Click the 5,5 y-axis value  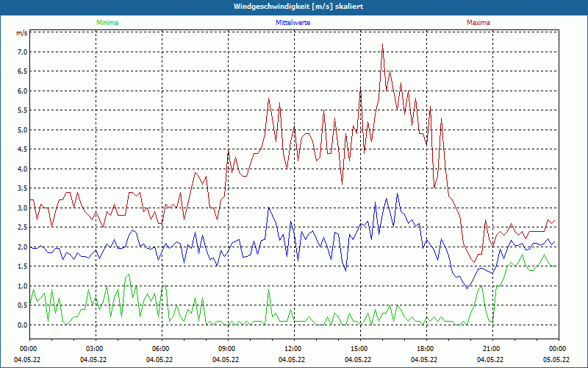pos(22,110)
